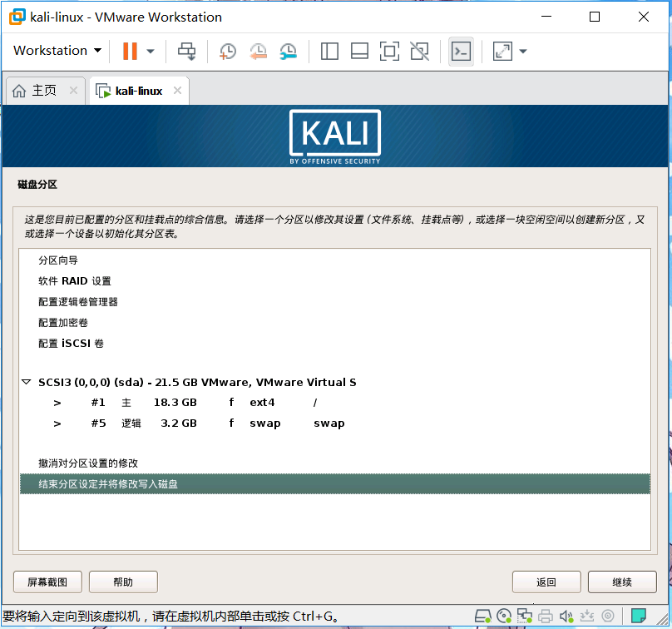
Task: Revert to the previous snapshot
Action: [x=258, y=51]
